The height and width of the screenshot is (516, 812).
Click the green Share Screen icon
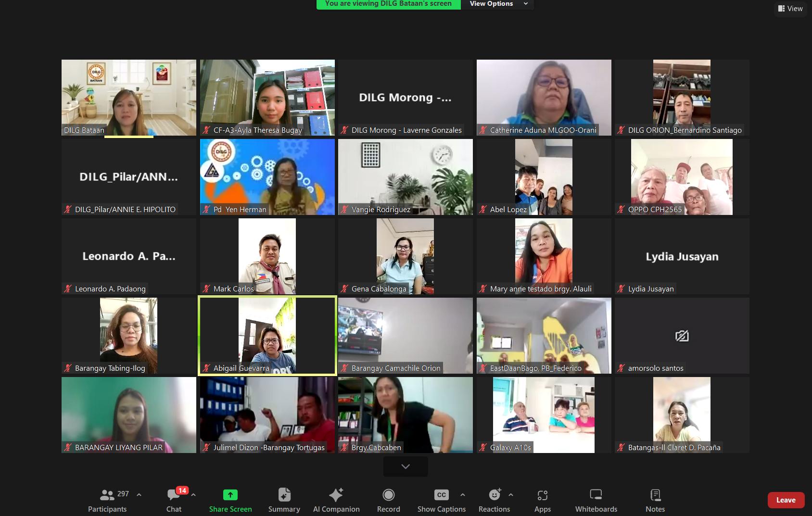230,495
